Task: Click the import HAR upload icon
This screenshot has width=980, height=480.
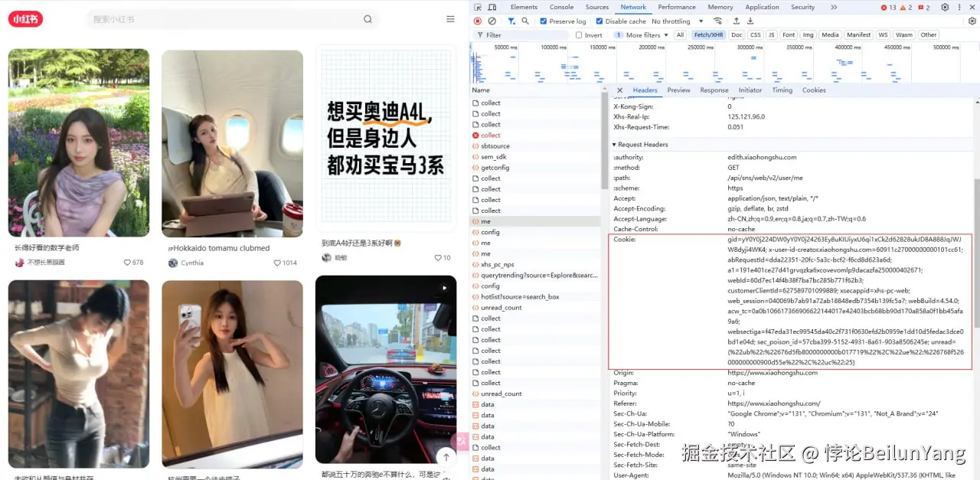Action: pyautogui.click(x=737, y=21)
